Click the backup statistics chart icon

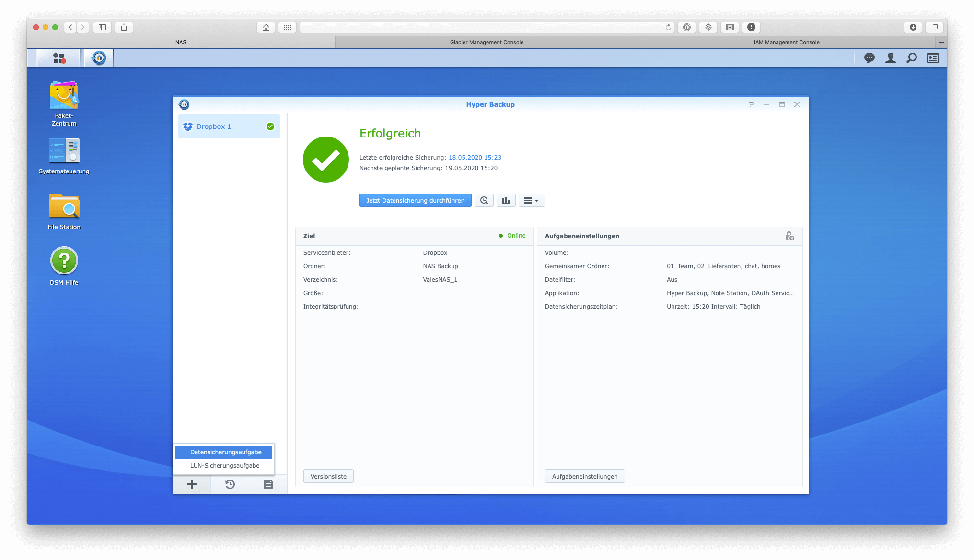[506, 200]
